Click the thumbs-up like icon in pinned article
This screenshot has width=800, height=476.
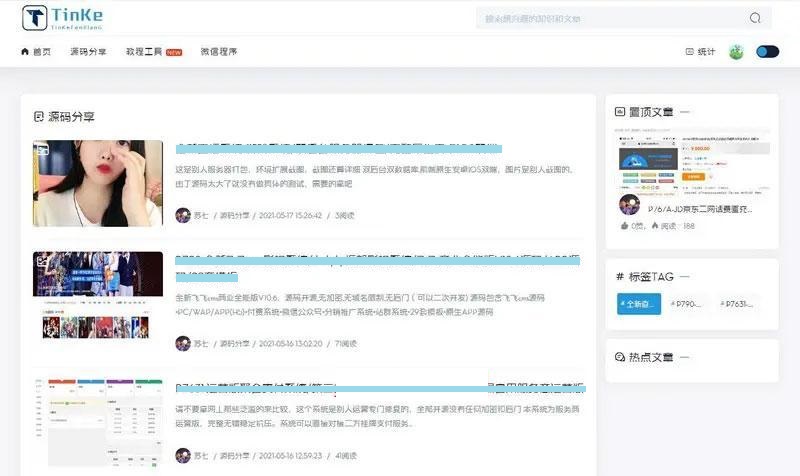click(624, 227)
